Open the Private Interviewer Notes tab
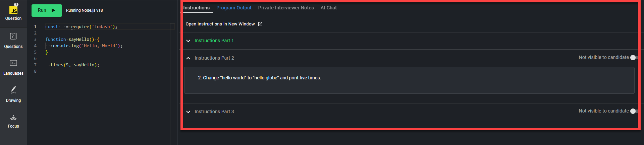Image resolution: width=644 pixels, height=145 pixels. coord(286,8)
